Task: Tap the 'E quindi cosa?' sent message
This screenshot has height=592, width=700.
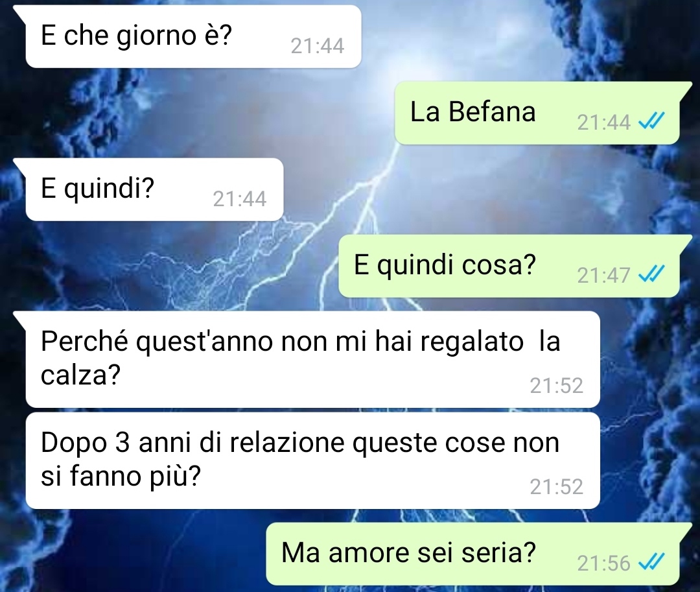Action: click(509, 266)
